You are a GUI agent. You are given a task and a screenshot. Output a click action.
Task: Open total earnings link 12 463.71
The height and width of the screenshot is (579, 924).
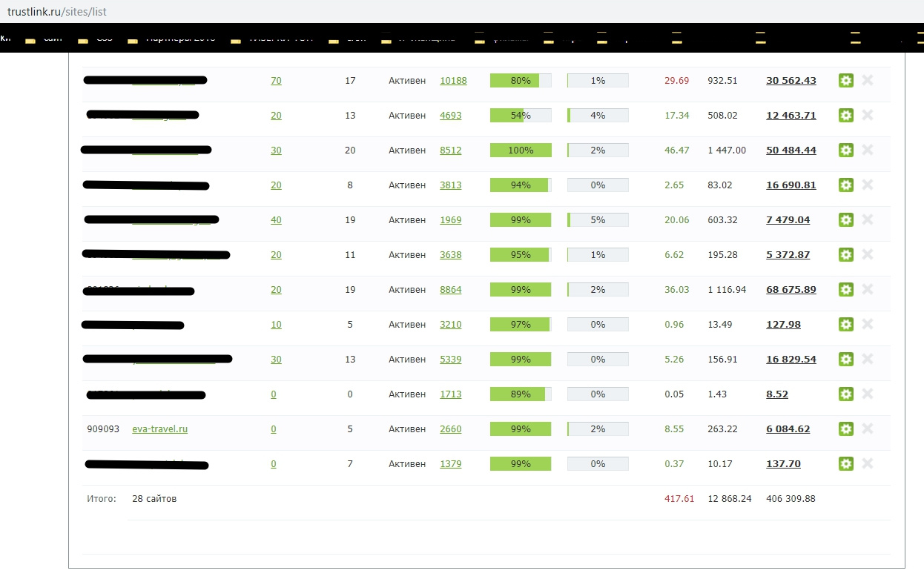791,116
